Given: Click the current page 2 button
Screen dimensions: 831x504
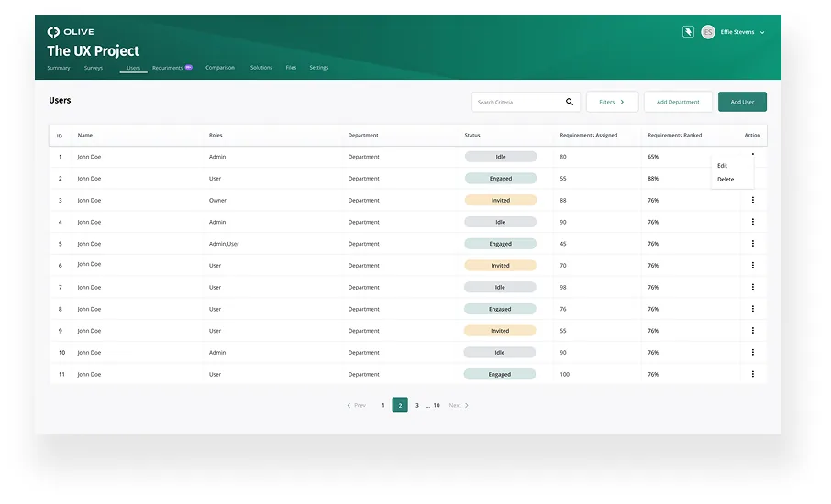Looking at the screenshot, I should [x=400, y=405].
